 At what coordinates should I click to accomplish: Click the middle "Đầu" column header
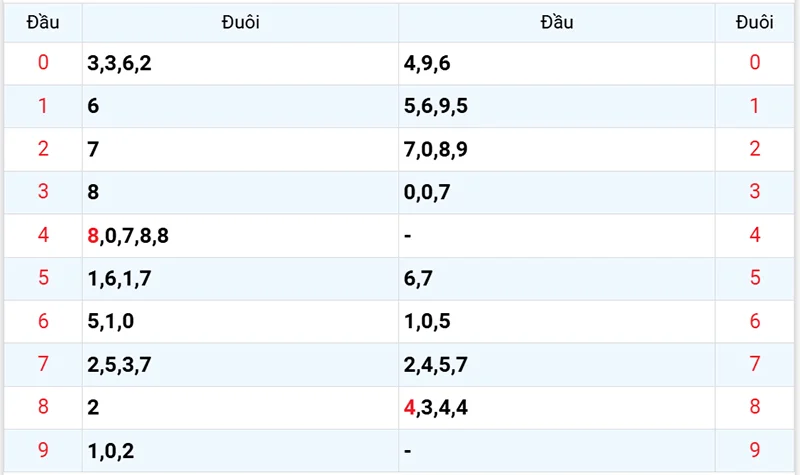coord(556,22)
